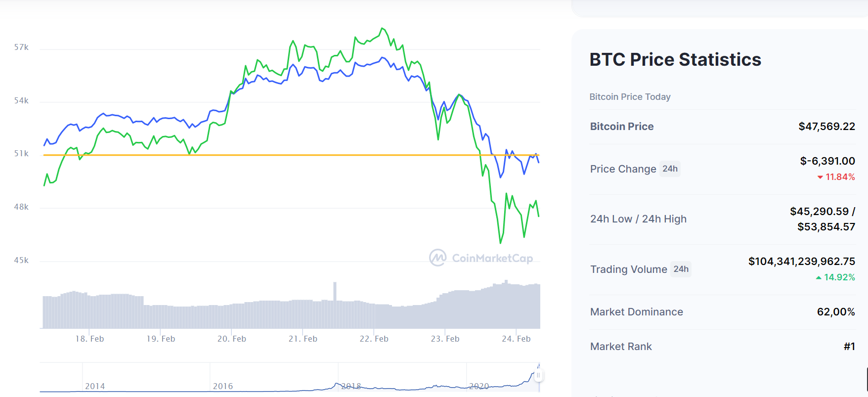Click the 45k label on the price axis
Image resolution: width=868 pixels, height=397 pixels.
point(21,261)
